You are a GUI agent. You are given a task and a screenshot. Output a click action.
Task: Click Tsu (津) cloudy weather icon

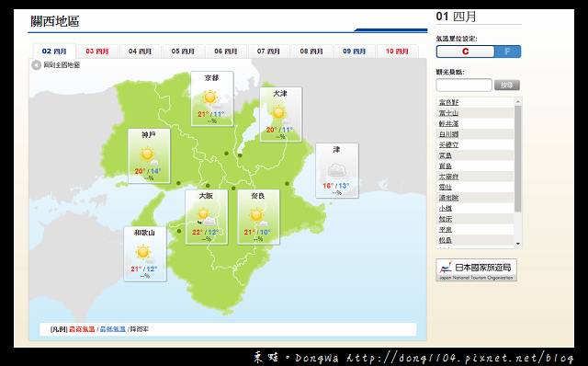click(x=336, y=170)
